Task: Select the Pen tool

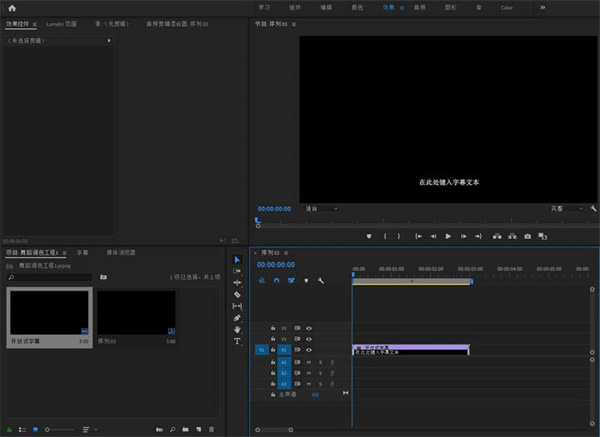Action: [x=237, y=318]
